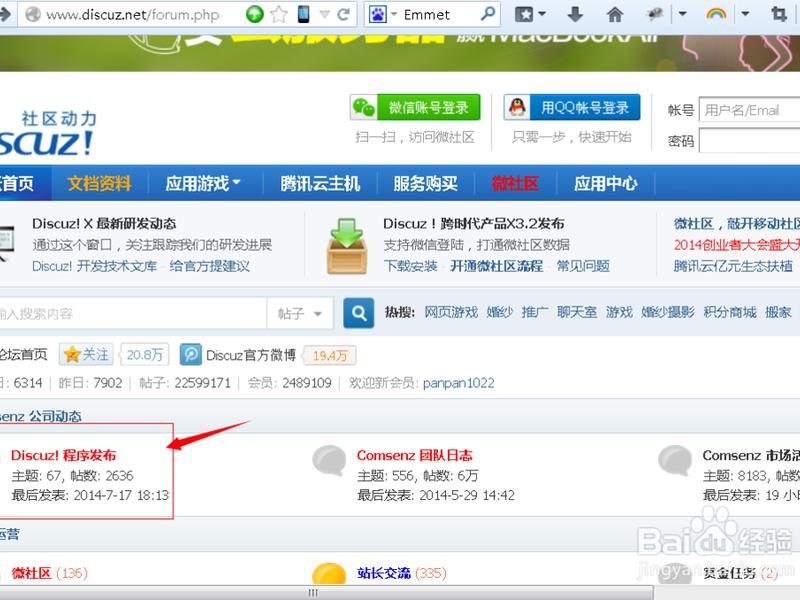Log in with WeChat account button
Screen dimensions: 800x600
point(415,107)
